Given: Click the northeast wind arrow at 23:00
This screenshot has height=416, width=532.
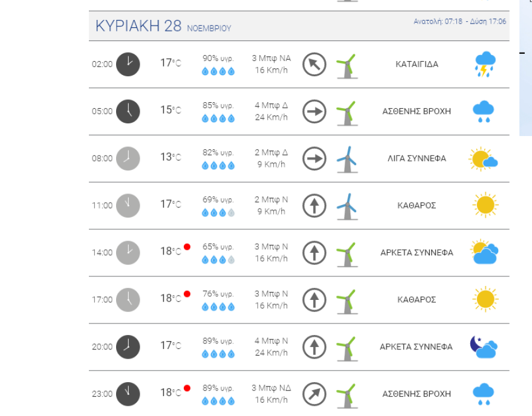Looking at the screenshot, I should (314, 394).
